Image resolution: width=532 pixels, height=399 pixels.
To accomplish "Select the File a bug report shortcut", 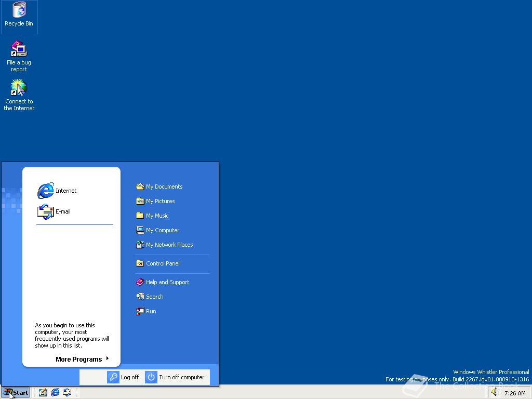I will tap(19, 56).
